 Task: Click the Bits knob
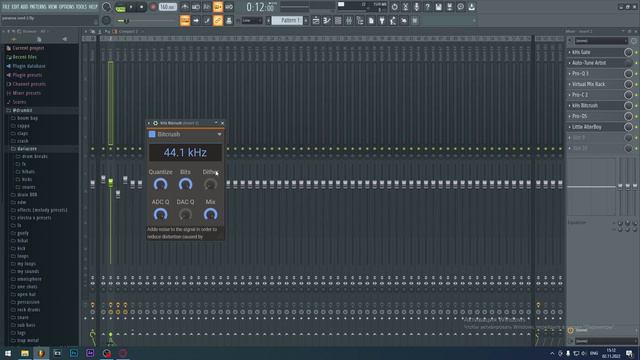pyautogui.click(x=185, y=184)
